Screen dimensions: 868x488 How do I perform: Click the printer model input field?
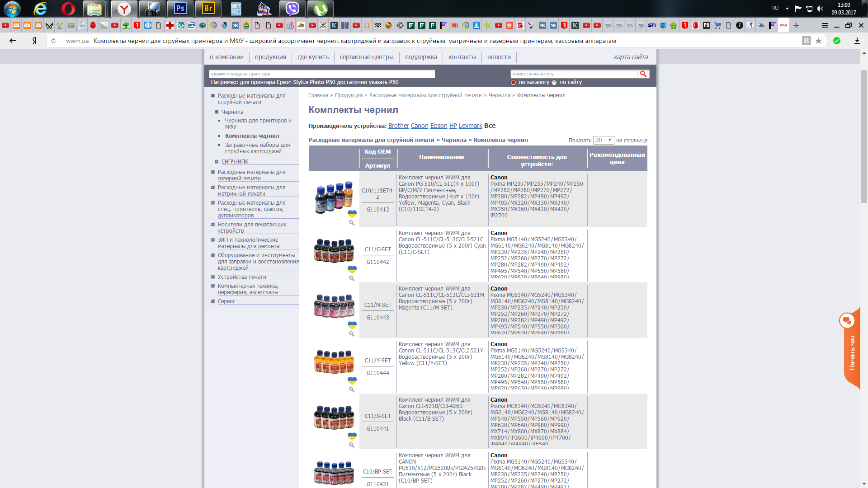click(x=322, y=74)
